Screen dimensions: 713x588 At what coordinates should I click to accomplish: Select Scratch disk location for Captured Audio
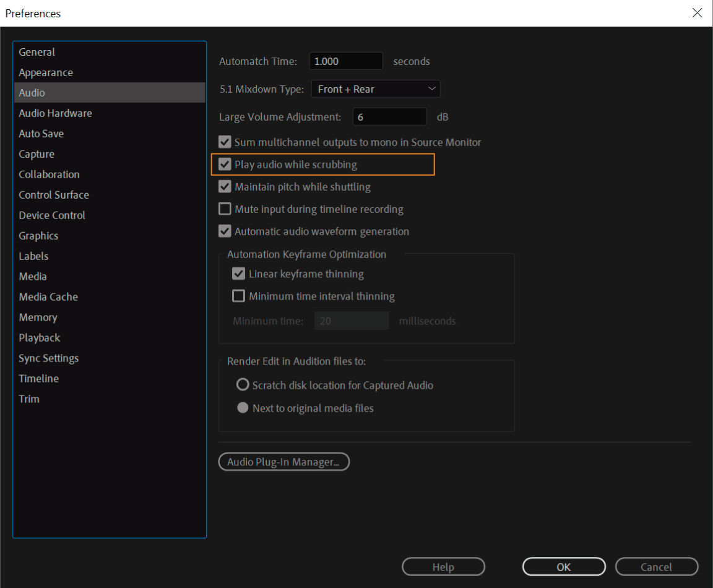[x=243, y=385]
